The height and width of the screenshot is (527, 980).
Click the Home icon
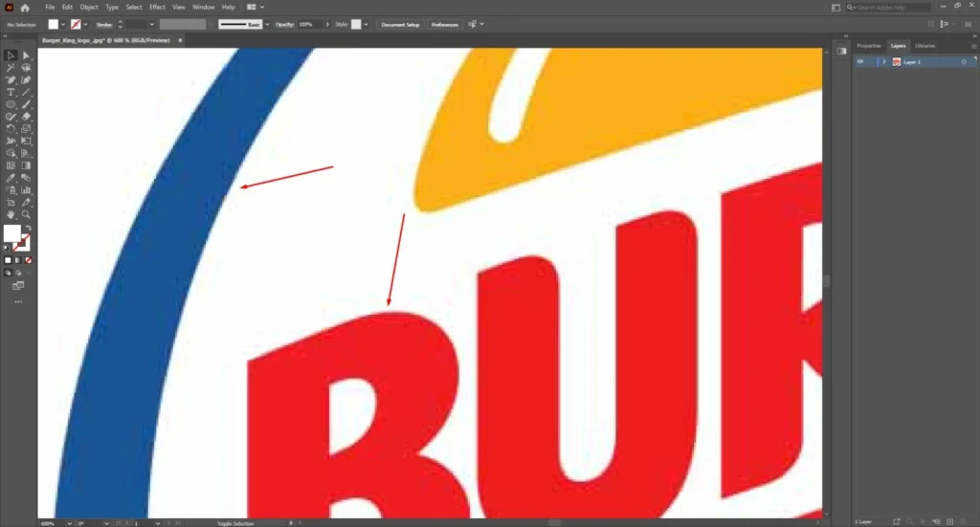(25, 8)
